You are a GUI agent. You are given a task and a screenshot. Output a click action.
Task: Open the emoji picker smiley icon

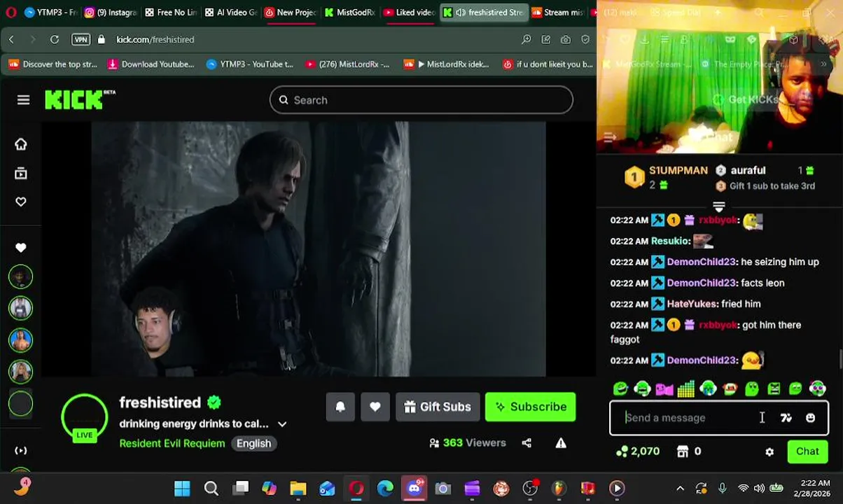point(811,418)
